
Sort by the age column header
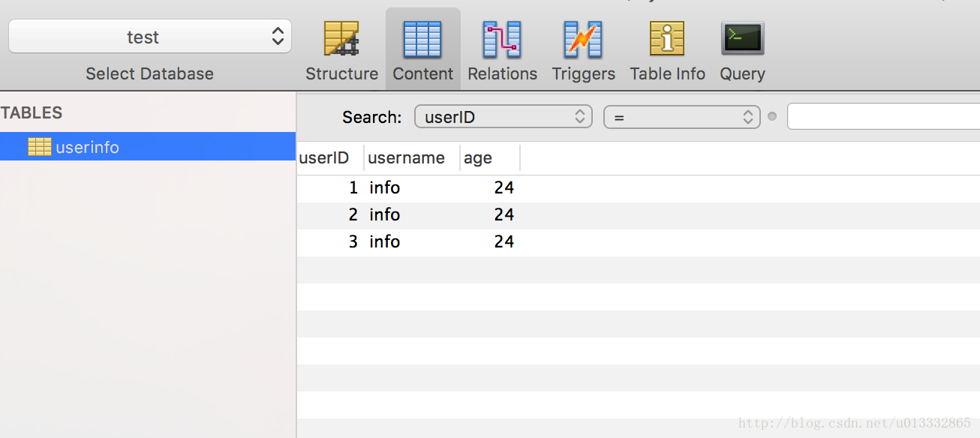click(478, 158)
